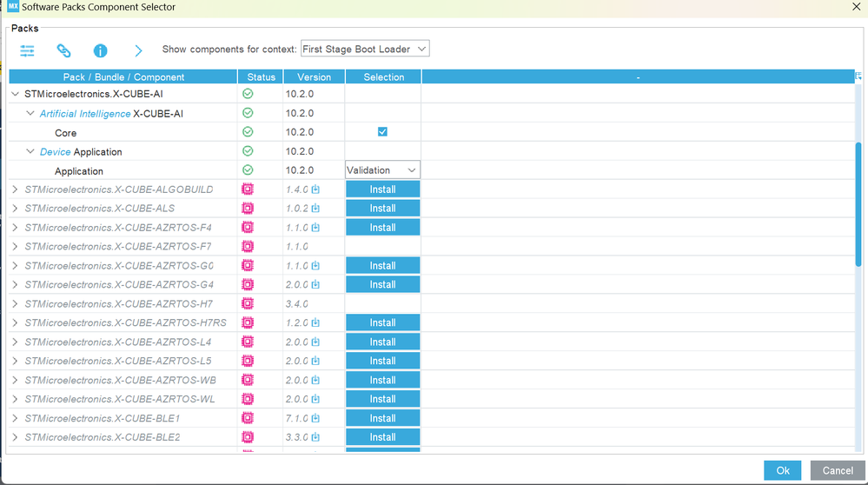The image size is (868, 485).
Task: Click the Status column header
Action: point(261,77)
